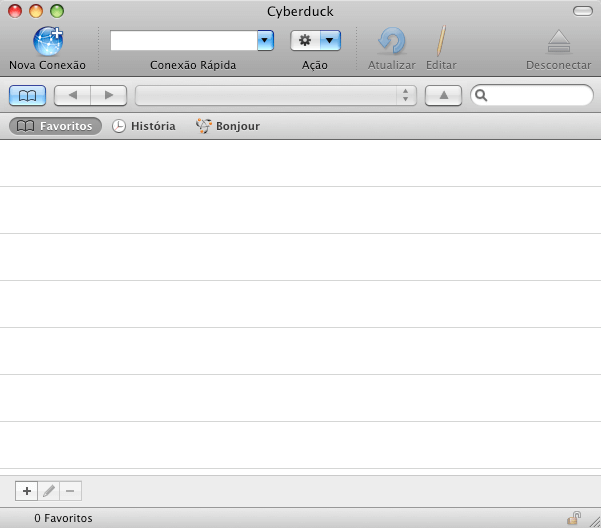This screenshot has width=601, height=528.
Task: Click the window resize grip corner
Action: click(595, 522)
